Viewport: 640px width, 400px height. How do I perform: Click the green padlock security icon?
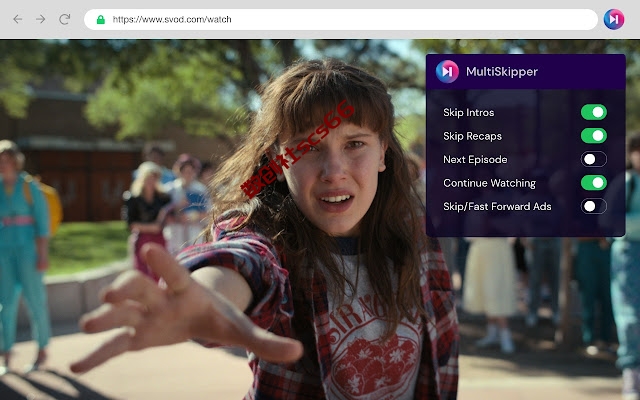(101, 20)
